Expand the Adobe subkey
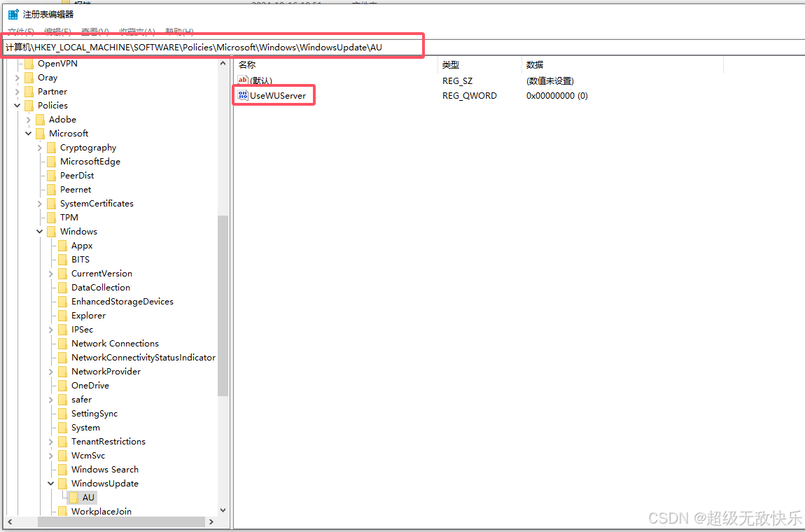805x532 pixels. tap(28, 120)
